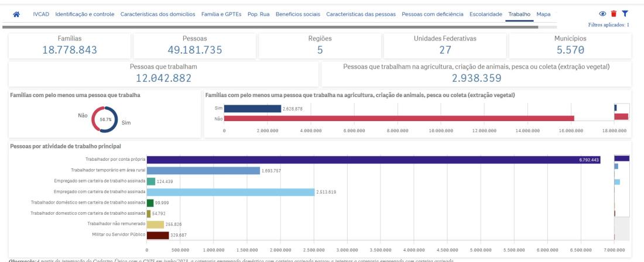Open the IVCAD tab
The image size is (644, 262).
42,14
